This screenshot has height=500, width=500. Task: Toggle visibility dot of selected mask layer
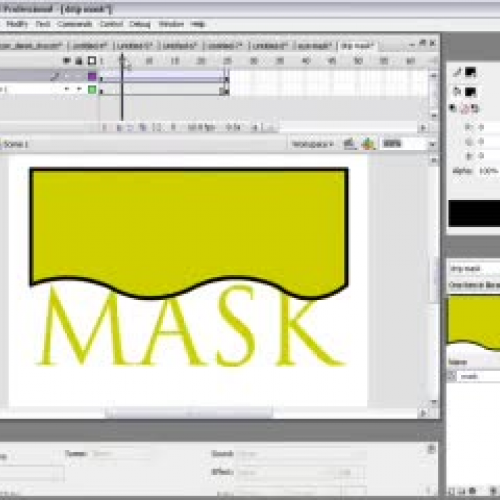coord(67,77)
